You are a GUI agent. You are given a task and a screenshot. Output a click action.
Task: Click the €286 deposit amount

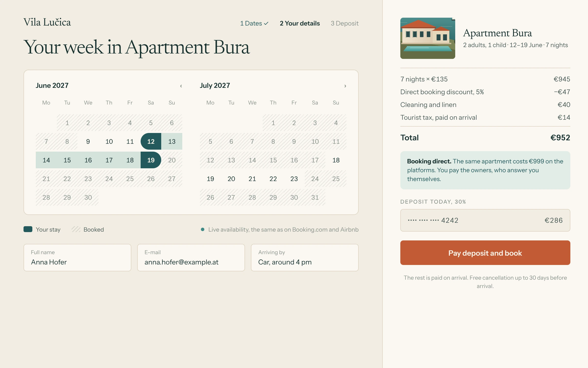tap(553, 220)
